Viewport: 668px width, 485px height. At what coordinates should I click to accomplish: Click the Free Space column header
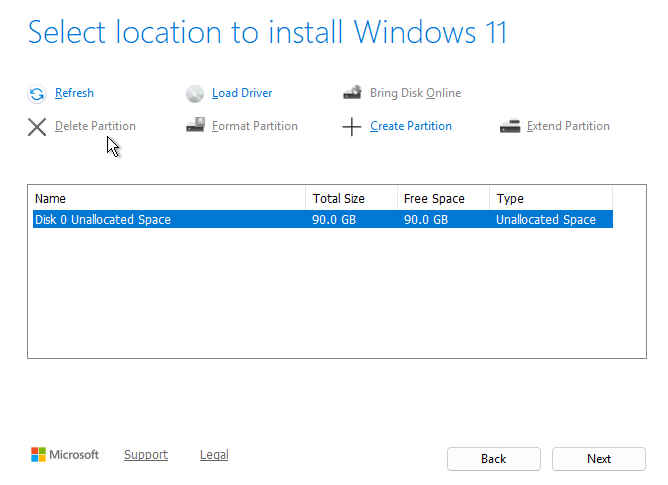tap(443, 198)
